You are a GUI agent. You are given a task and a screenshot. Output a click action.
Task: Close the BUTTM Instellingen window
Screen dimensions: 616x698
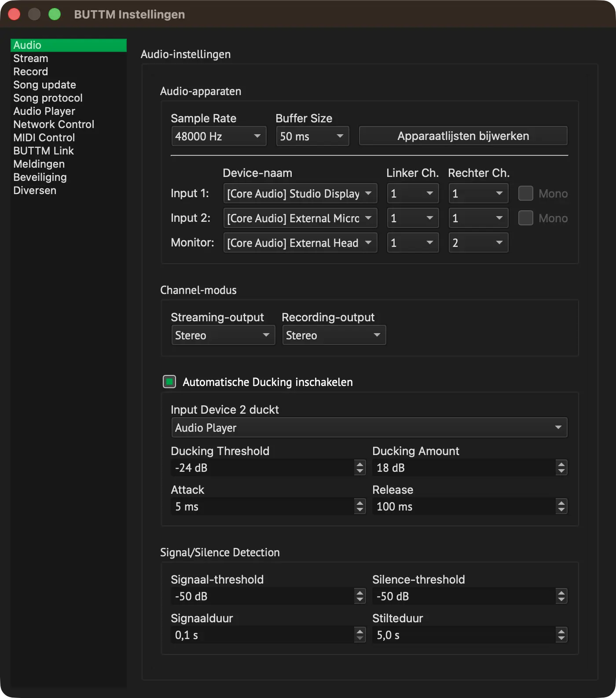coord(14,14)
